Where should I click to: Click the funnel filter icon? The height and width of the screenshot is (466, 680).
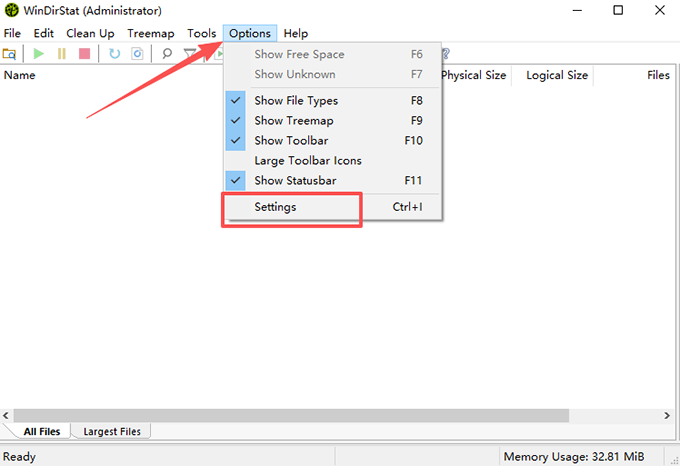point(190,54)
